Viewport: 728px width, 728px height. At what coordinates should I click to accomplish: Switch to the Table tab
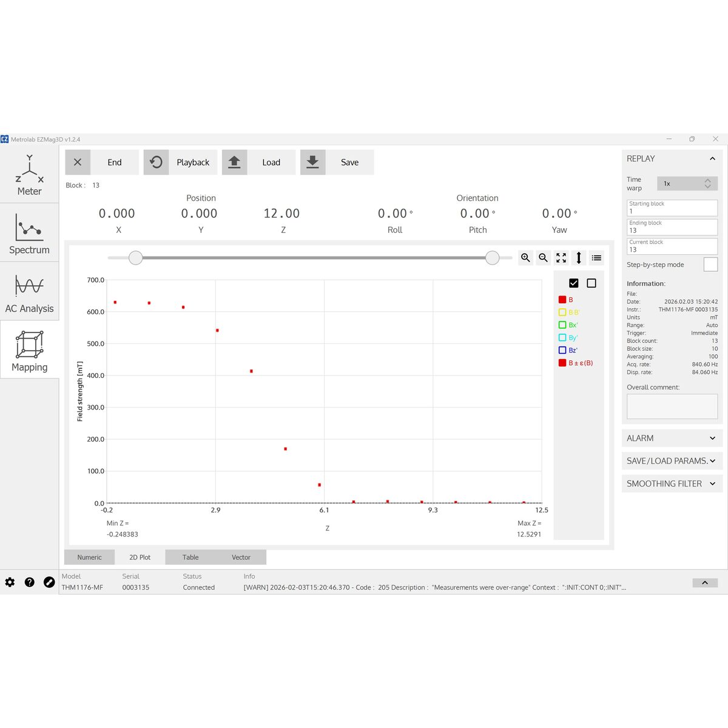[x=190, y=557]
